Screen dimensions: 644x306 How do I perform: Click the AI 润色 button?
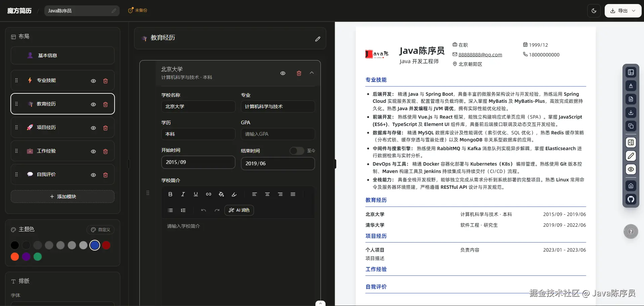239,210
